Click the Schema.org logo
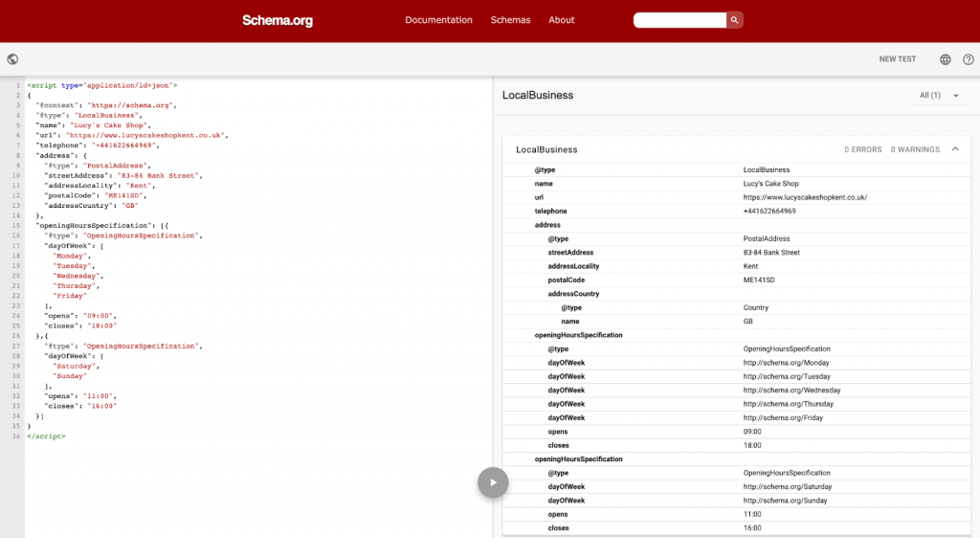 point(278,20)
